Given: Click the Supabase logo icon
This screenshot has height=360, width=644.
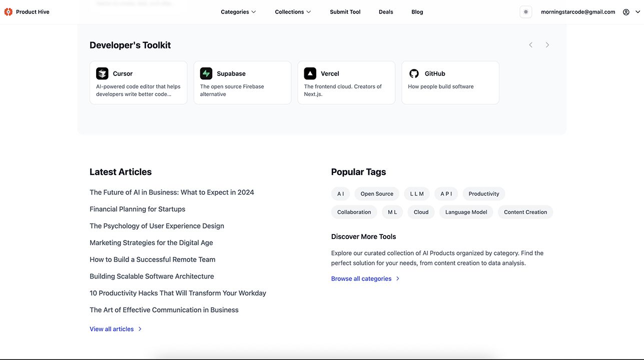Looking at the screenshot, I should pos(206,73).
